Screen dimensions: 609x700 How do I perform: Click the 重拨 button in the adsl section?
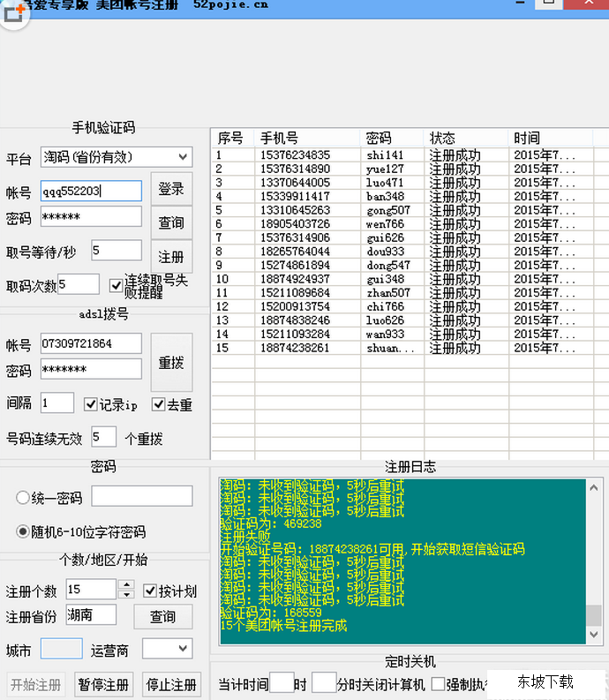tap(171, 363)
